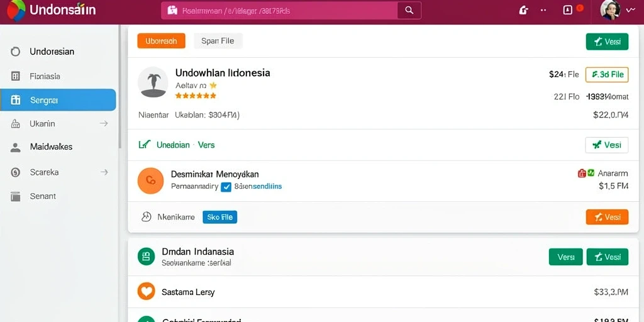The height and width of the screenshot is (322, 644).
Task: Click the coin icon beside Scareka
Action: (x=15, y=172)
